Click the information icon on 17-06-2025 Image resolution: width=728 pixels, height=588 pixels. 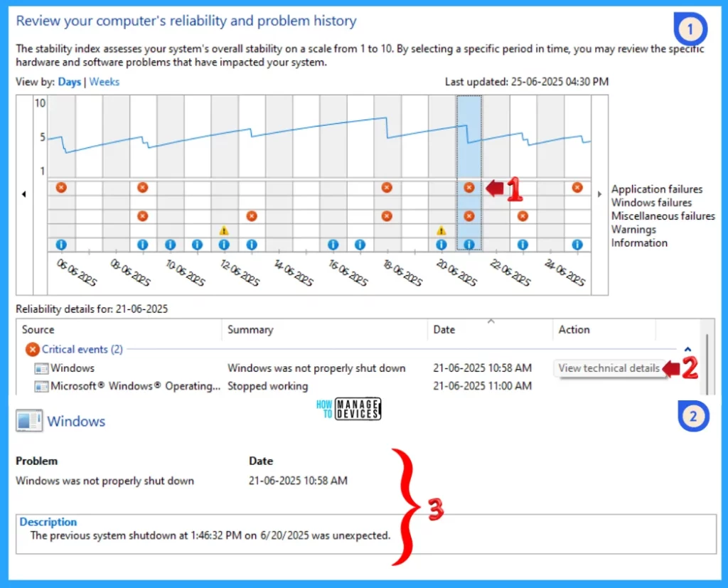coord(360,245)
